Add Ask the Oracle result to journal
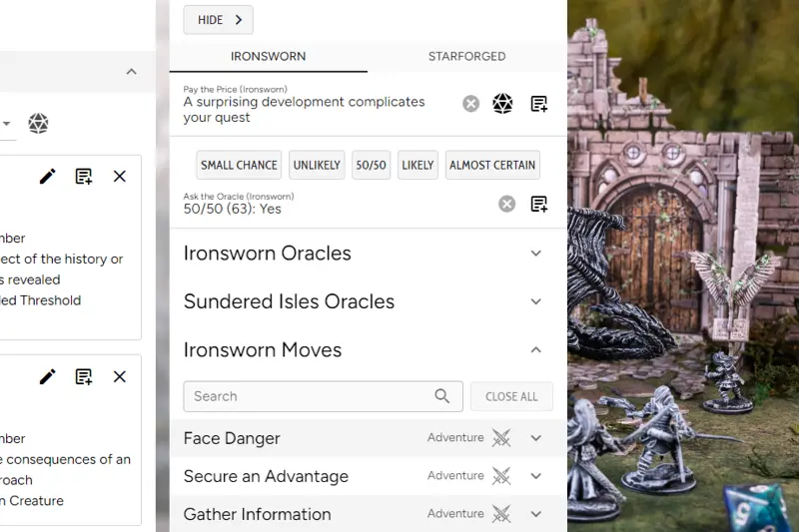The image size is (799, 532). [x=539, y=204]
